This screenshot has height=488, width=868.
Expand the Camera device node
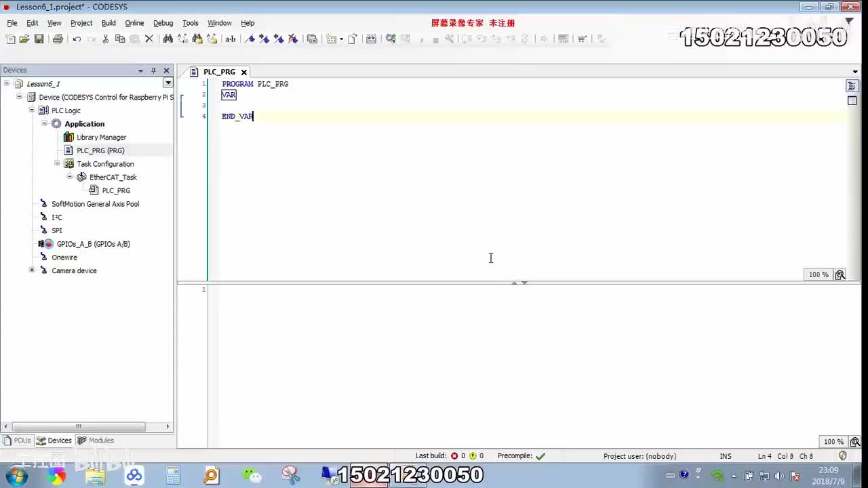tap(32, 270)
